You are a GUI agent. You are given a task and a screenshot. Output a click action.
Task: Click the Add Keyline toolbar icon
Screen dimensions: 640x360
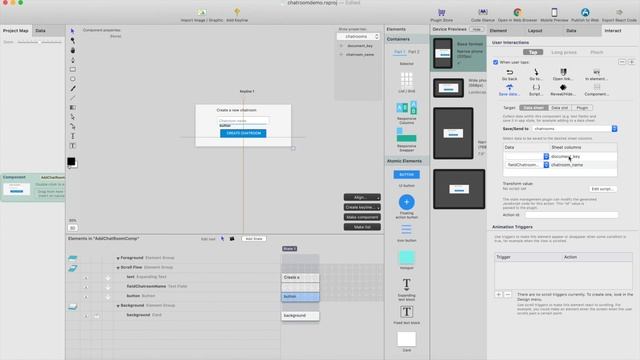click(237, 12)
